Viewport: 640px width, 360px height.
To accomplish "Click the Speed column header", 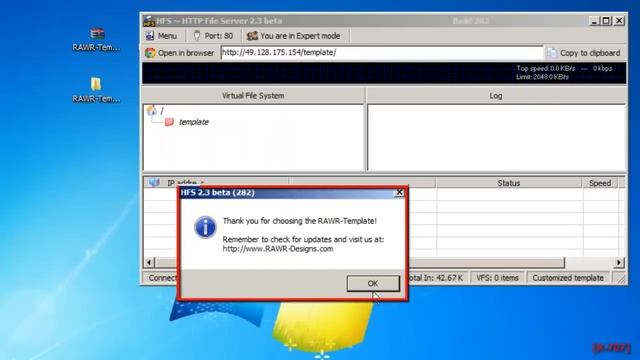I will pos(600,183).
